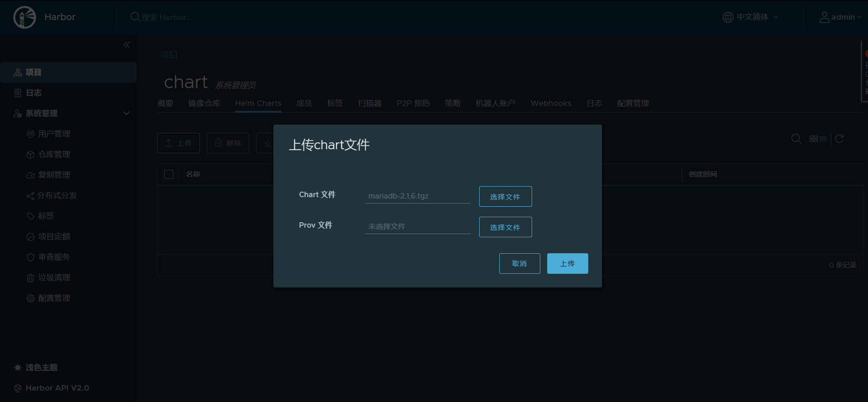
Task: Click the 配置管理 gear icon in sidebar
Action: (31, 298)
